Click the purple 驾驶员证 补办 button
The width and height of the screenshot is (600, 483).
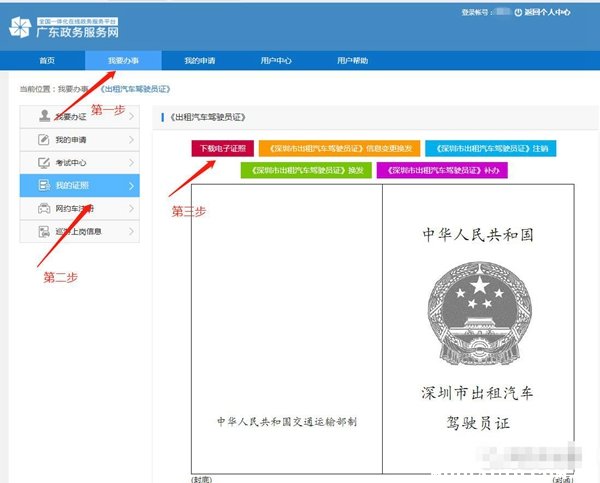click(x=442, y=170)
